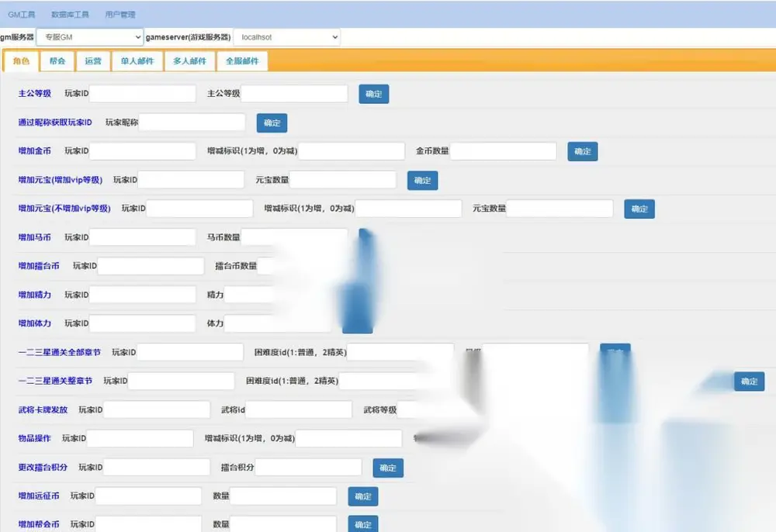
Task: Focus the 玩家ID field in 主公等级 row
Action: click(143, 93)
